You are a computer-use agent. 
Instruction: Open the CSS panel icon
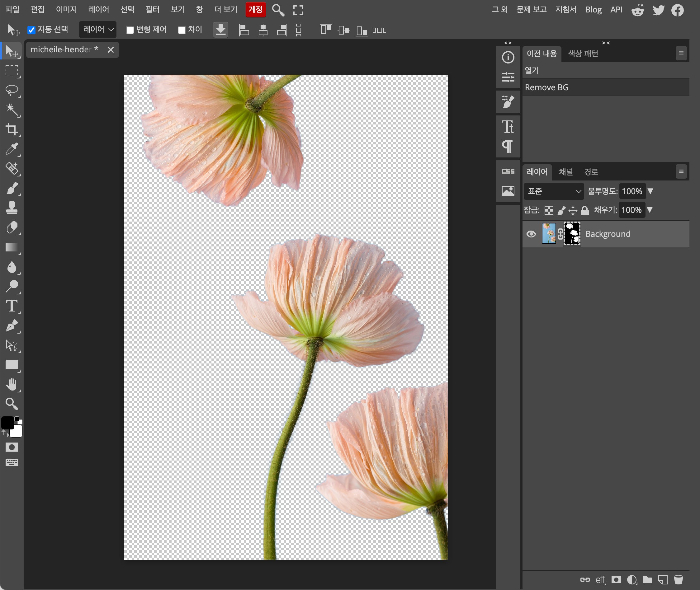(508, 171)
